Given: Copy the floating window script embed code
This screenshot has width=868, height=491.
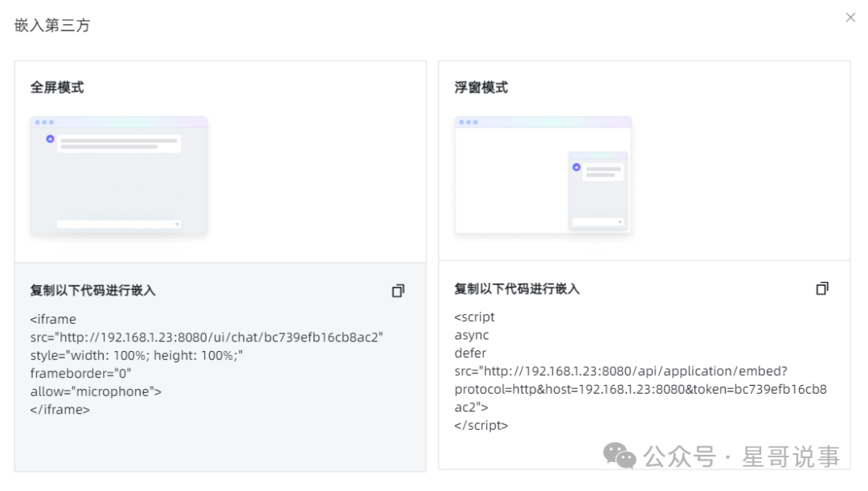Looking at the screenshot, I should (x=822, y=288).
